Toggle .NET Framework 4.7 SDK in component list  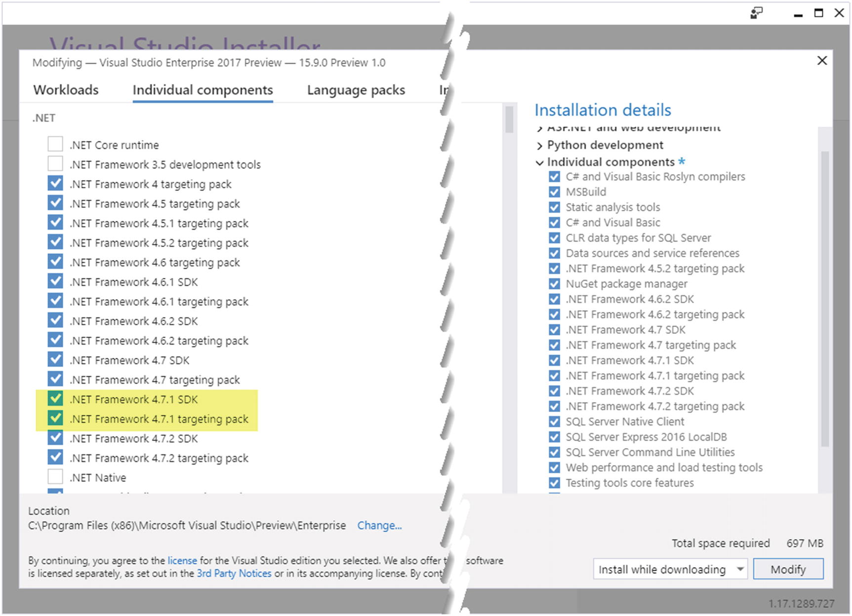pos(55,359)
